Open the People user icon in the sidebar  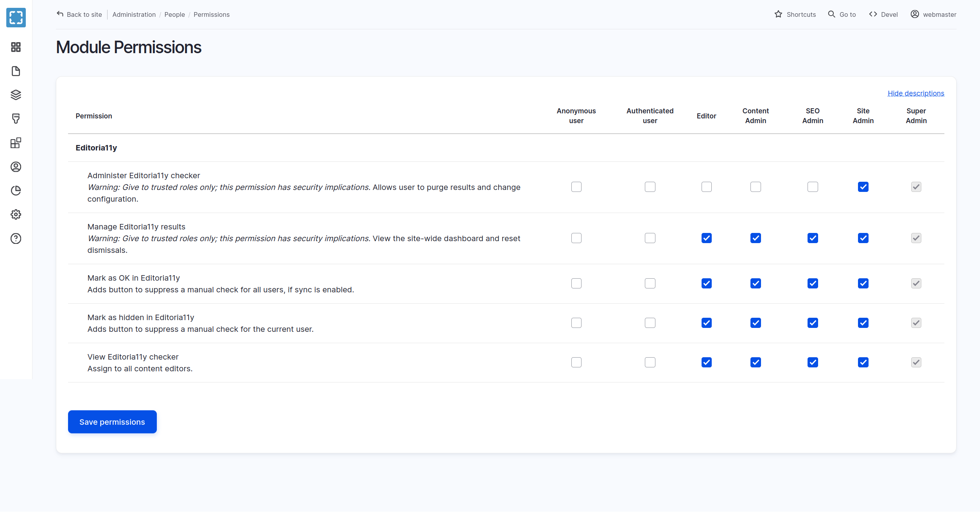pyautogui.click(x=16, y=167)
